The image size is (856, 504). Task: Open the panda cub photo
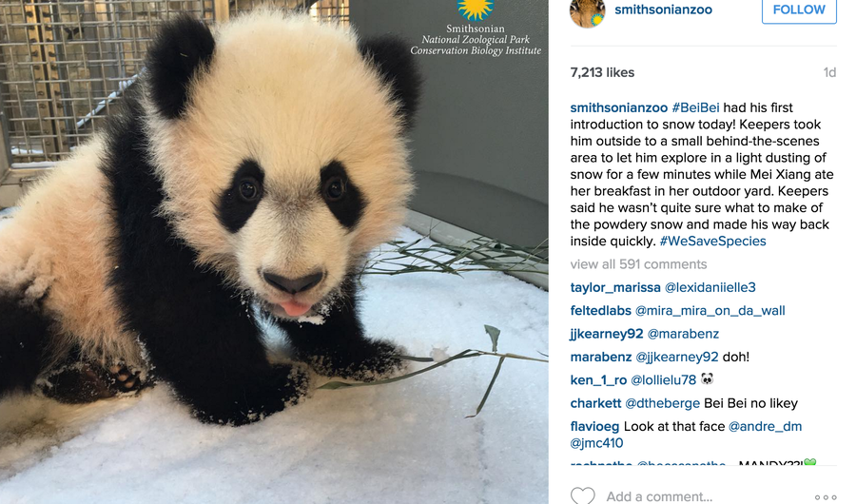coord(274,252)
